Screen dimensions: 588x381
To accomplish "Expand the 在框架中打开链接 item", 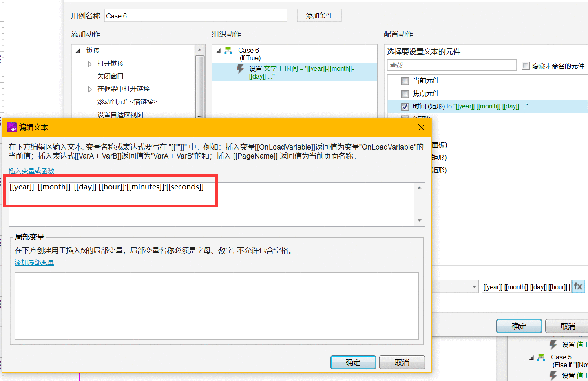I will 90,89.
